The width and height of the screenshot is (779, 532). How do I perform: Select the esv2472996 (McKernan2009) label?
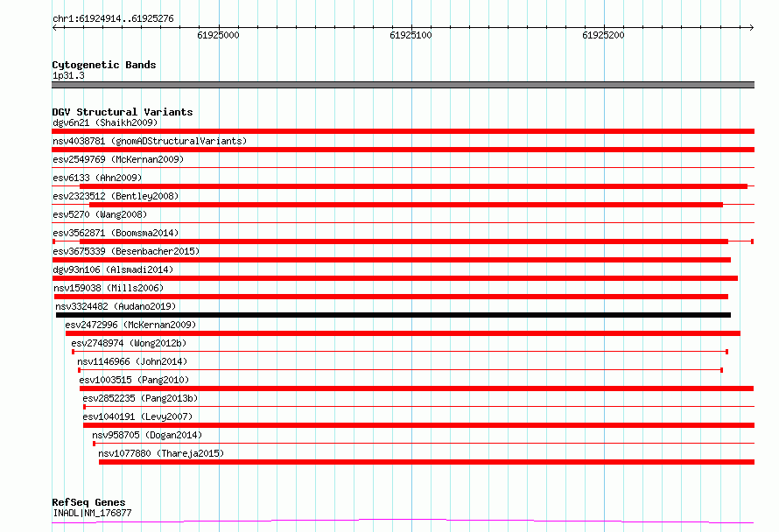(x=130, y=325)
